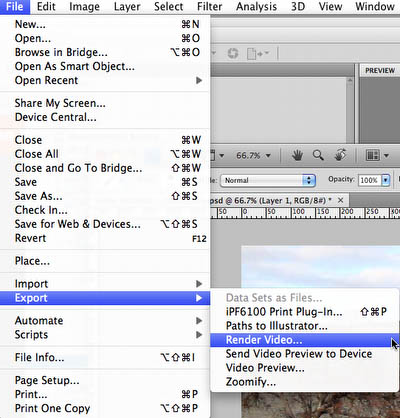Screen dimensions: 400x418
Task: Select the Hand tool icon
Action: [297, 155]
